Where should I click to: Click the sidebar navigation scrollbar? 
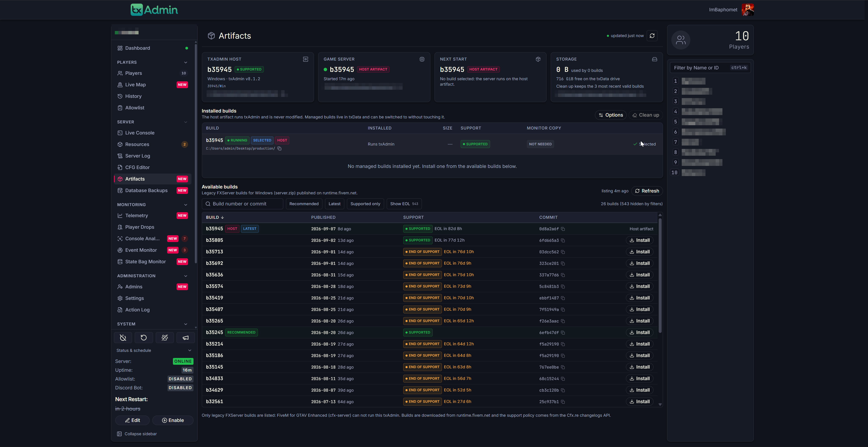pyautogui.click(x=196, y=153)
